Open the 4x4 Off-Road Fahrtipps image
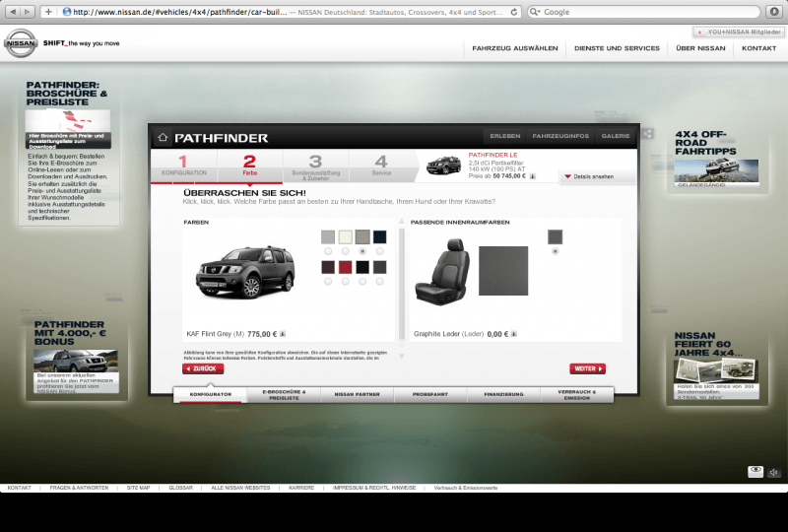Image resolution: width=788 pixels, height=532 pixels. [x=716, y=172]
